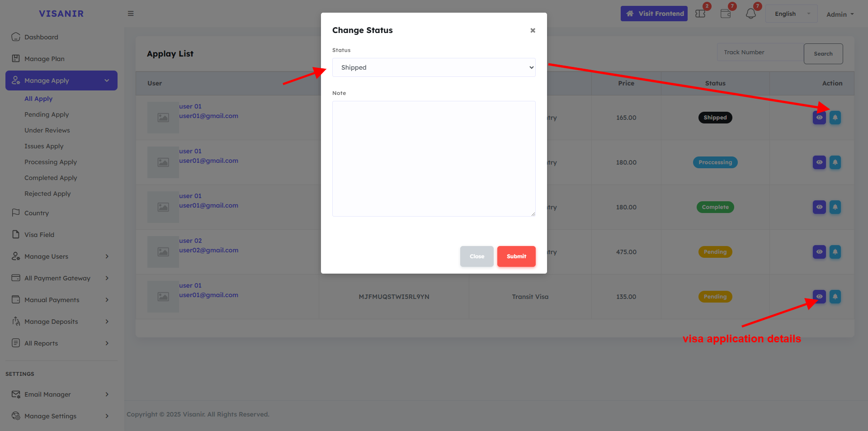Click the ticket icon in header
Image resolution: width=868 pixels, height=431 pixels.
[x=700, y=14]
